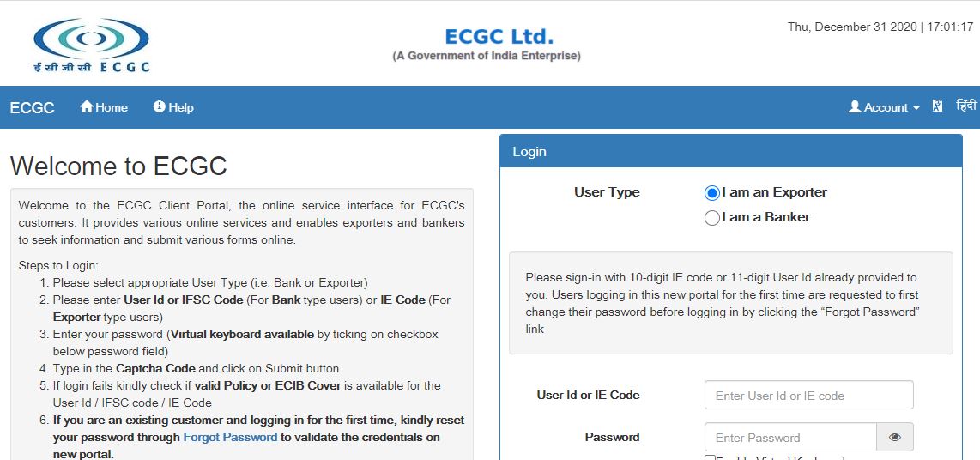Click the Help info icon
The image size is (980, 460).
point(159,106)
